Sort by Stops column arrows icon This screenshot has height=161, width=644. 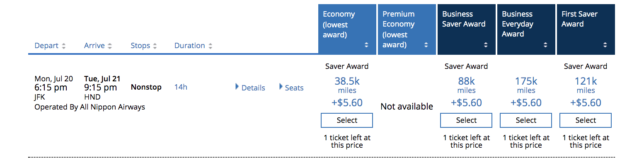pyautogui.click(x=155, y=46)
